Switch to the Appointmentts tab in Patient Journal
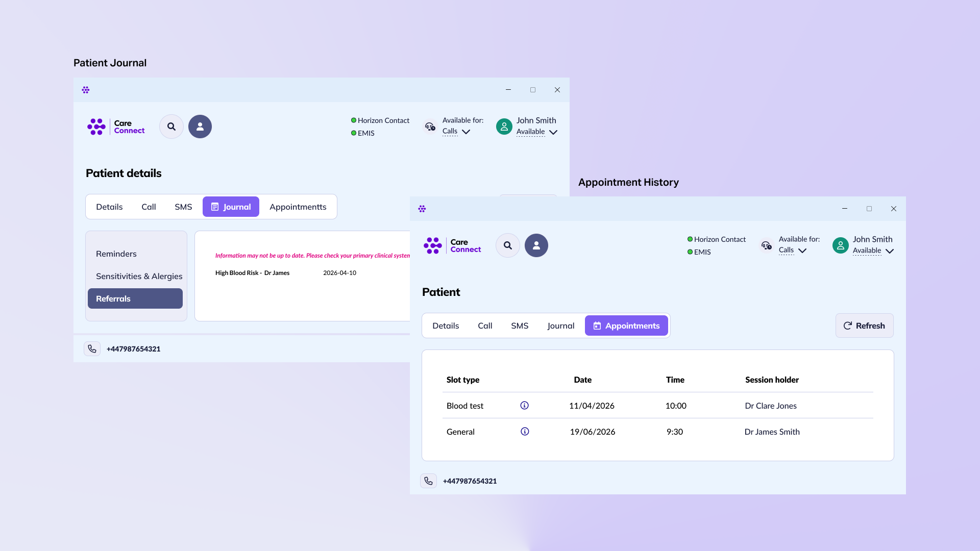Image resolution: width=980 pixels, height=551 pixels. point(298,207)
